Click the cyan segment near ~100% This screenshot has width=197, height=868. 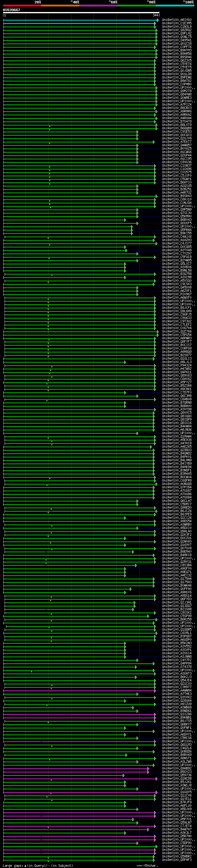coord(175,6)
